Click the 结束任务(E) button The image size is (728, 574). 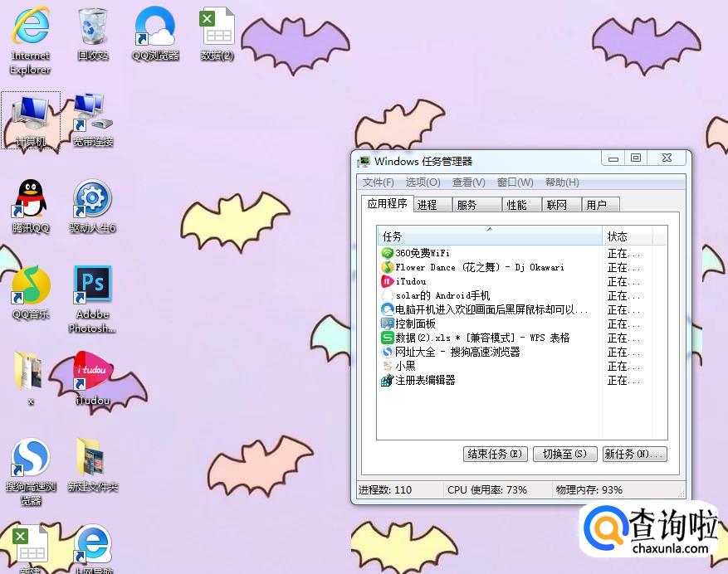coord(495,454)
